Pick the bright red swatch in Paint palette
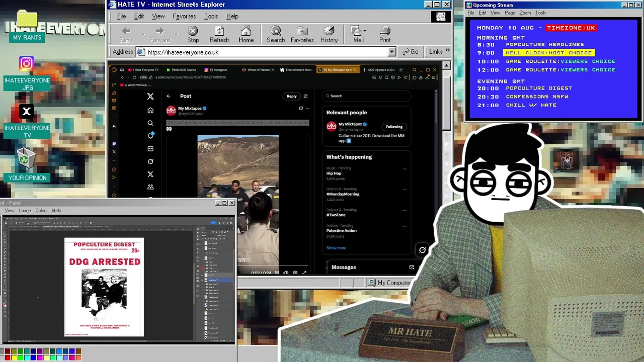 [x=8, y=357]
